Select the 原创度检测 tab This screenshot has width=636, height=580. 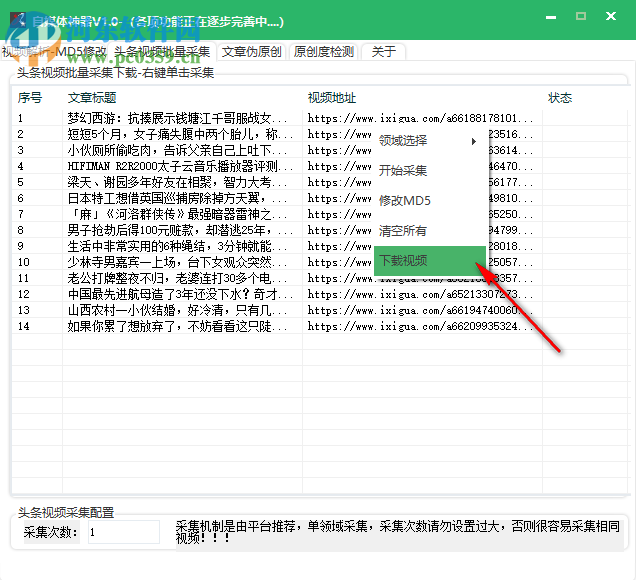(x=323, y=51)
